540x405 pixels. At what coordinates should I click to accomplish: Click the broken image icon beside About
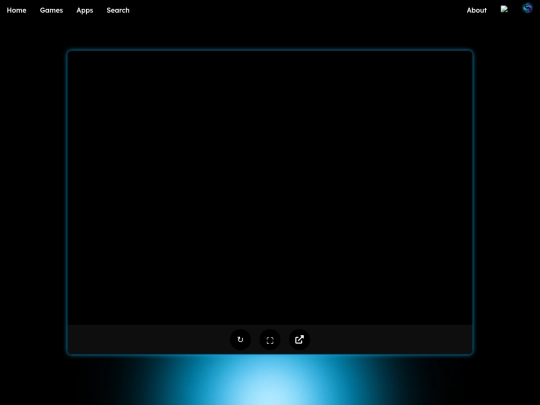pos(504,9)
